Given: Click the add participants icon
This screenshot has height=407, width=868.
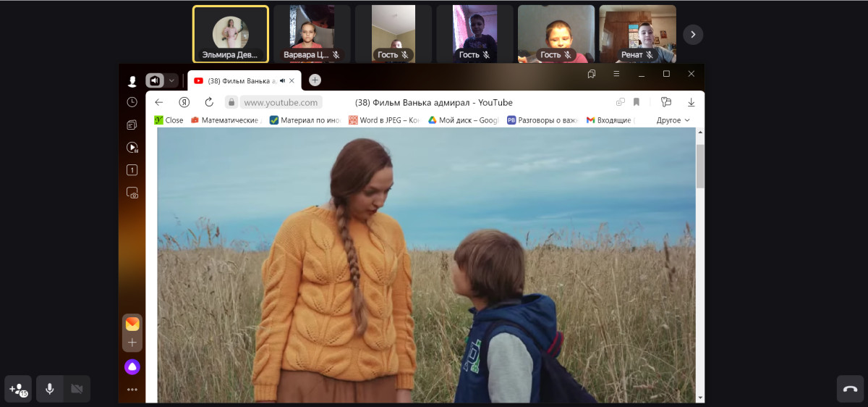Looking at the screenshot, I should click(x=18, y=389).
